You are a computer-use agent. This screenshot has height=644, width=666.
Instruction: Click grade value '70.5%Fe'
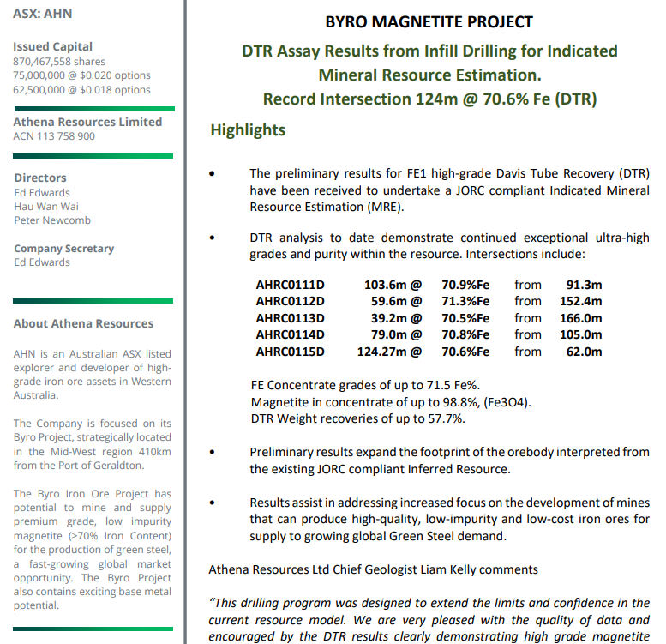(465, 318)
